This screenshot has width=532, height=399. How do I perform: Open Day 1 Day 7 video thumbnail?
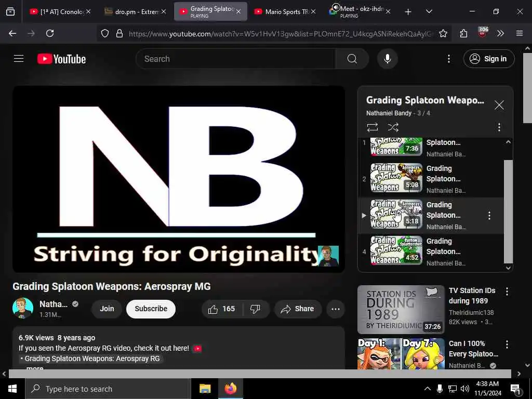[x=401, y=353]
